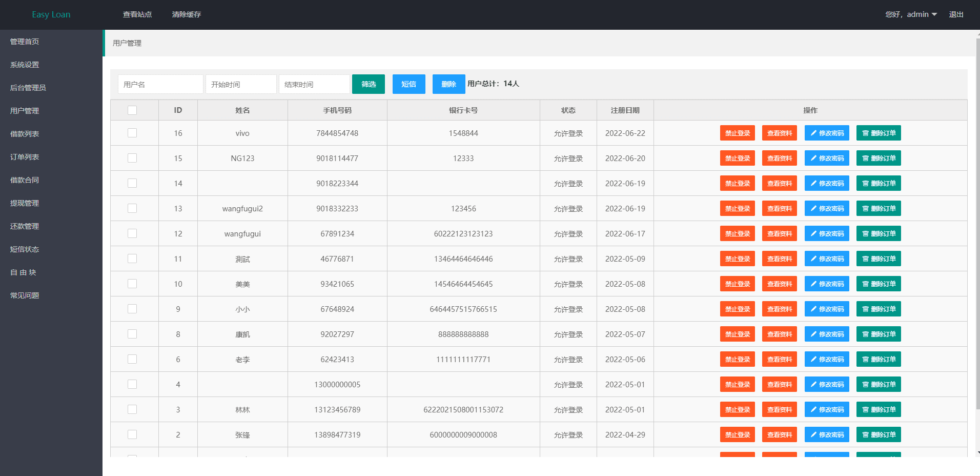Click trash icon for user ID 8
The height and width of the screenshot is (476, 980).
click(865, 334)
